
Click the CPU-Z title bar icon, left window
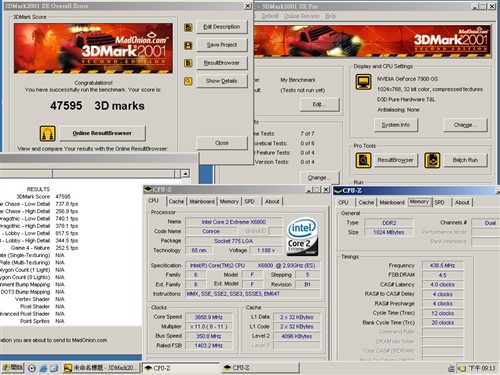click(148, 190)
